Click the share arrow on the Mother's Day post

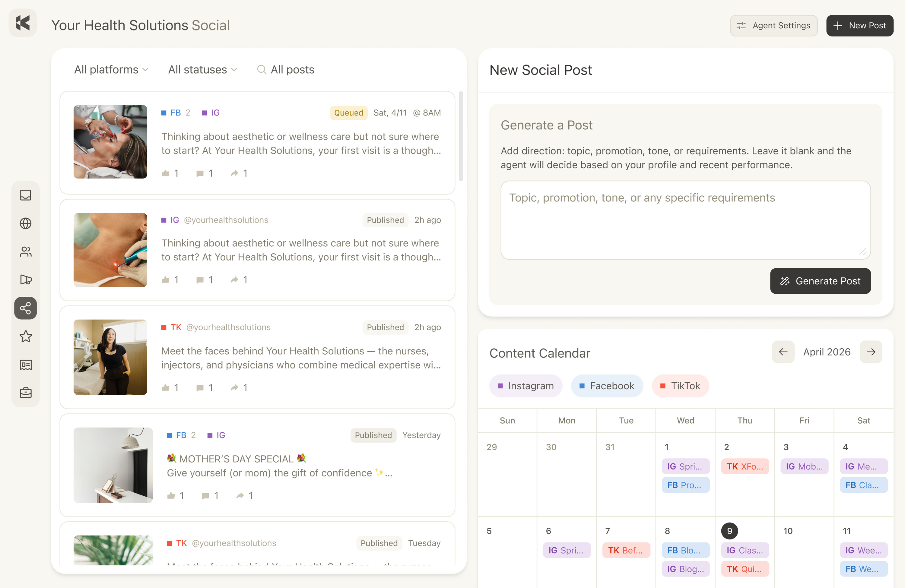[240, 496]
